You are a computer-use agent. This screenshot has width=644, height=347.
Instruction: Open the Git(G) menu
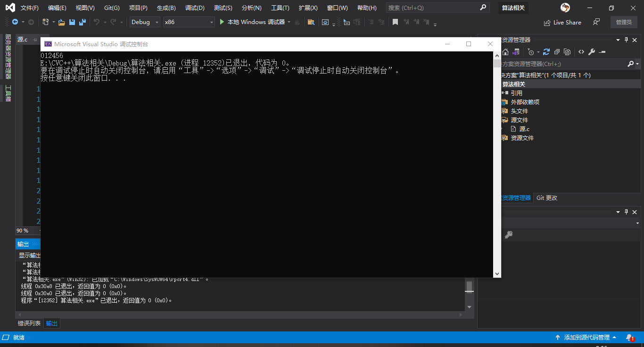[112, 8]
